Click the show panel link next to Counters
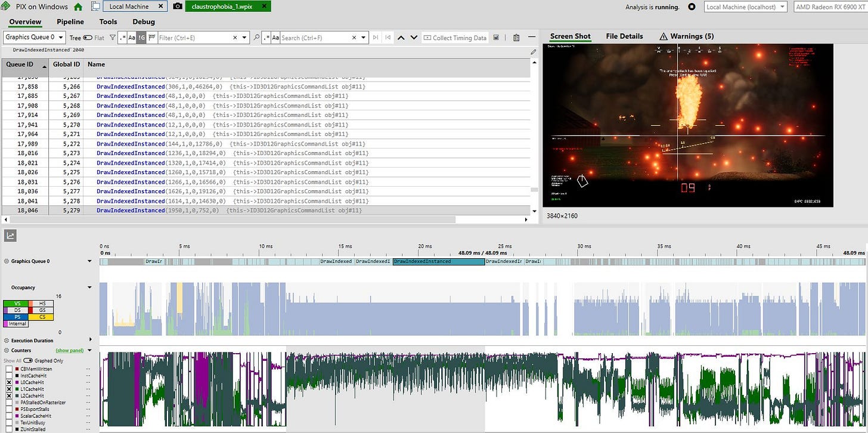 pos(69,350)
